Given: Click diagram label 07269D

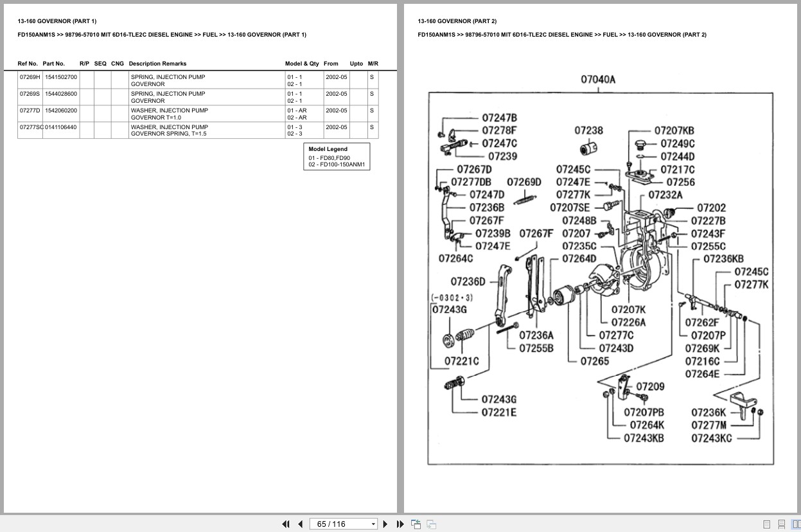Looking at the screenshot, I should coord(524,182).
